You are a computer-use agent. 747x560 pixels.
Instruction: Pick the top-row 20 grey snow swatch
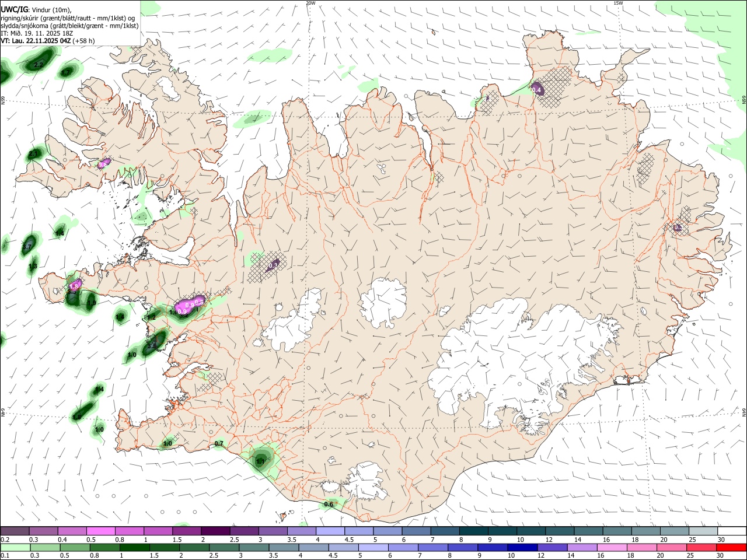[675, 531]
